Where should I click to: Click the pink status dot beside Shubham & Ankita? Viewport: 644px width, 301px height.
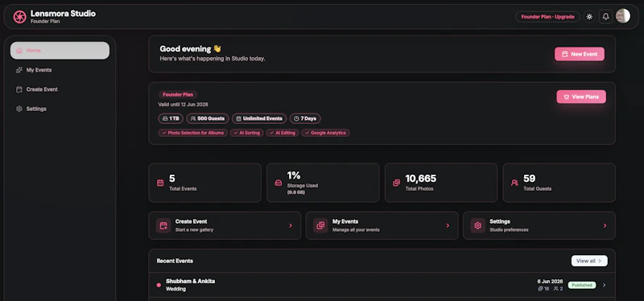pos(159,285)
